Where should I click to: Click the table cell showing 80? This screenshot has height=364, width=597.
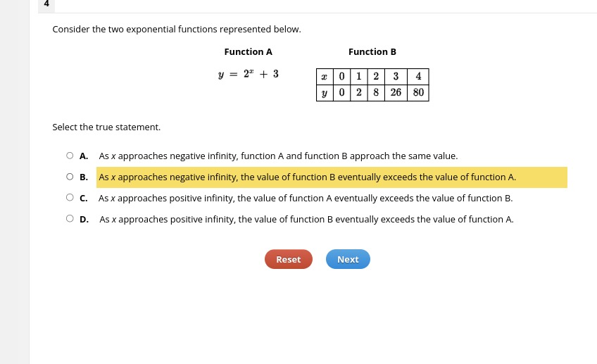coord(418,92)
